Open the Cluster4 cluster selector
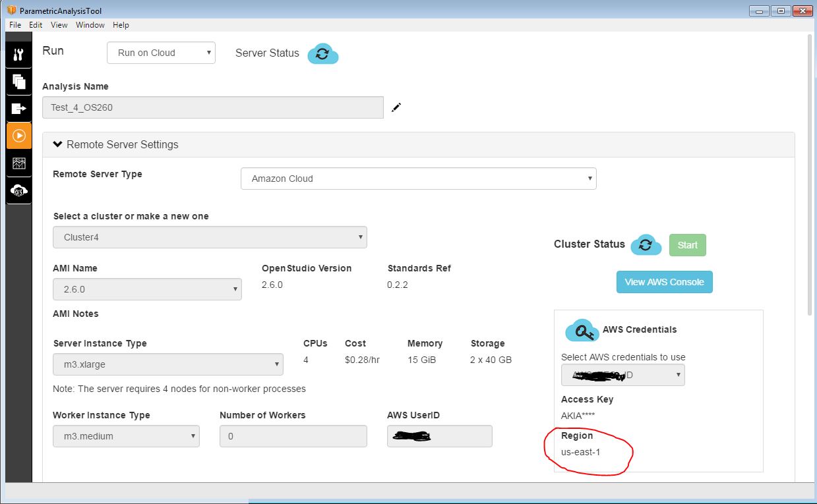The height and width of the screenshot is (504, 817). [210, 237]
